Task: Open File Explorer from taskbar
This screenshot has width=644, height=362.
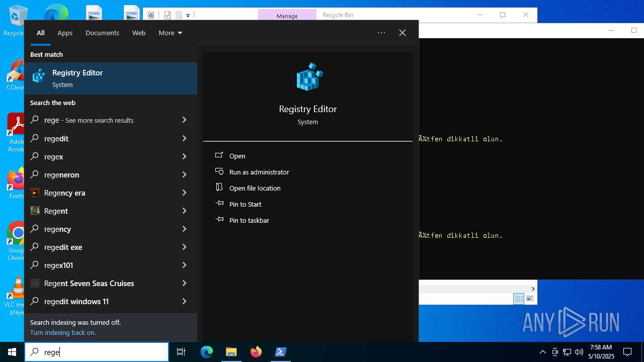Action: tap(231, 352)
